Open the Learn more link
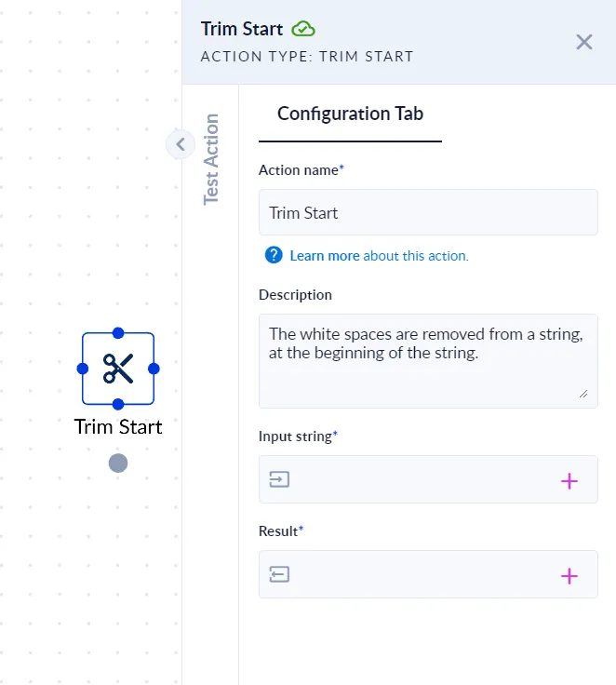This screenshot has height=685, width=616. (x=325, y=256)
